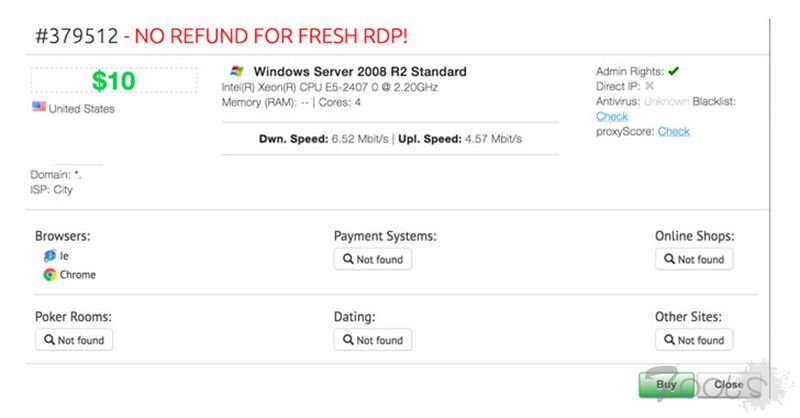800x418 pixels.
Task: Click Not found under Poker Rooms
Action: tap(74, 340)
